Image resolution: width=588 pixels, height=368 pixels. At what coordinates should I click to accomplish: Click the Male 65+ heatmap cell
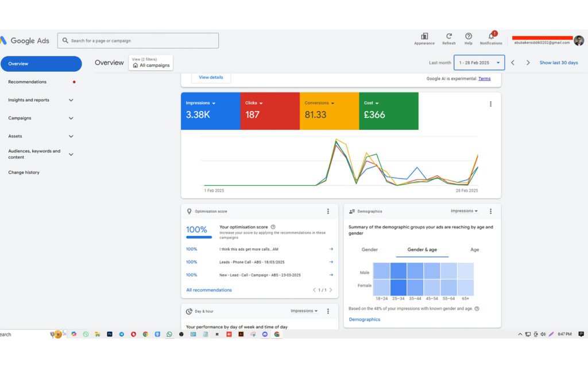click(x=465, y=271)
